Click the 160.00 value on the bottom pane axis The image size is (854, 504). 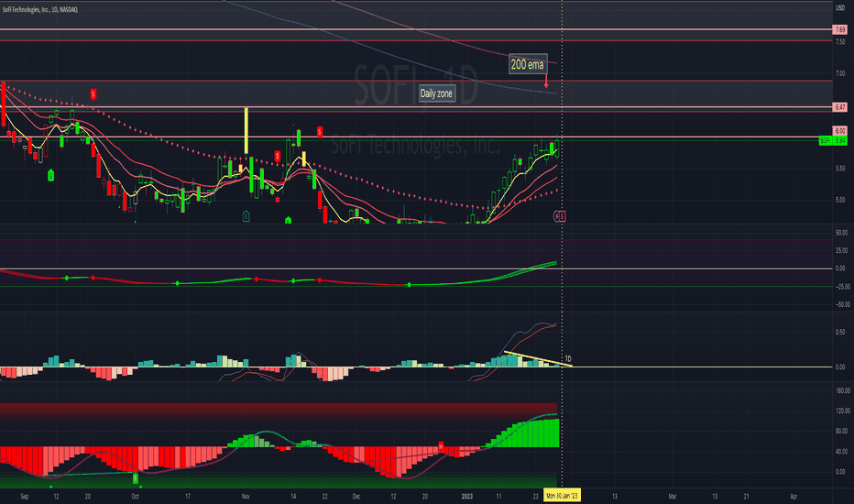coord(842,390)
